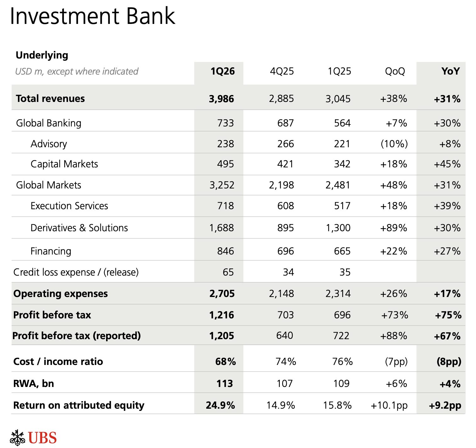
Task: Click the Execution Services row label
Action: coord(69,206)
